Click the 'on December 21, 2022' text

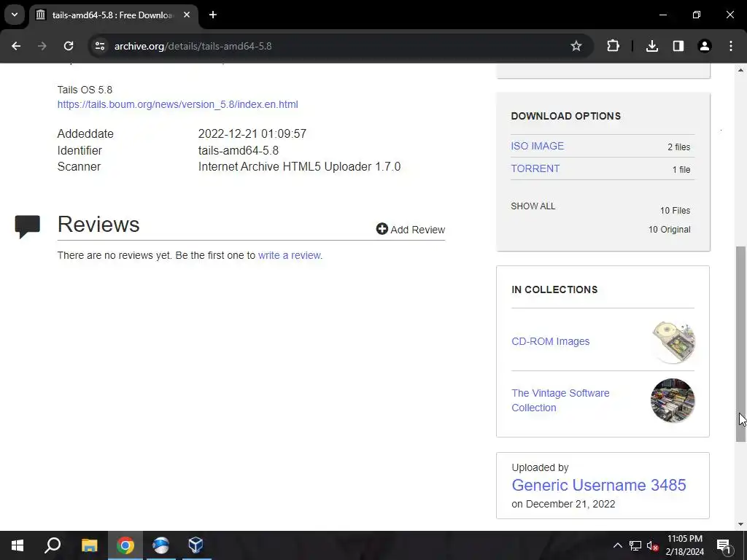(x=563, y=504)
